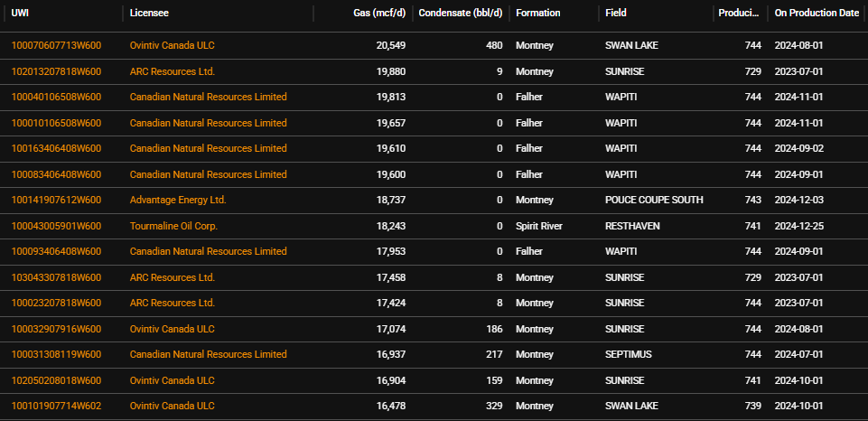868x421 pixels.
Task: Sort by Gas (mcf/d) column header
Action: click(379, 14)
